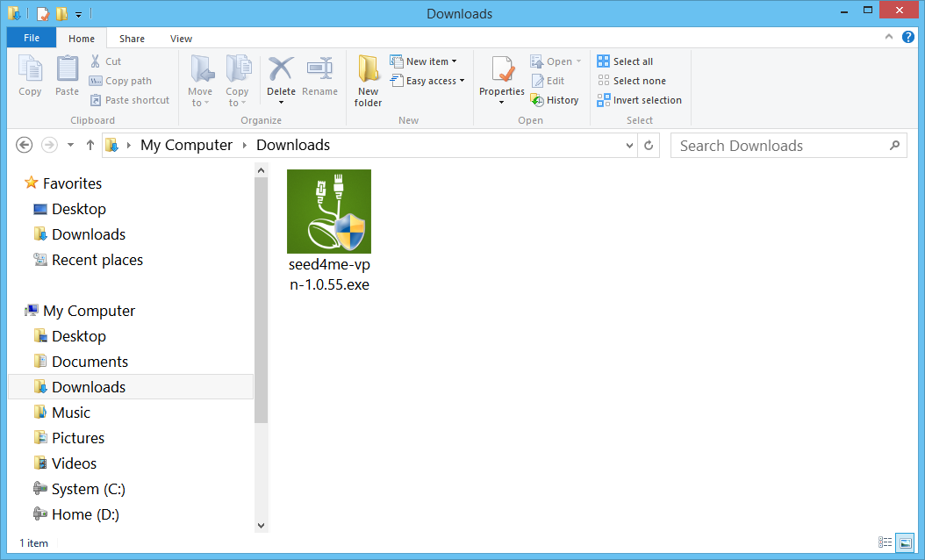Open the Recent places link in the sidebar
This screenshot has height=560, width=925.
click(x=97, y=260)
